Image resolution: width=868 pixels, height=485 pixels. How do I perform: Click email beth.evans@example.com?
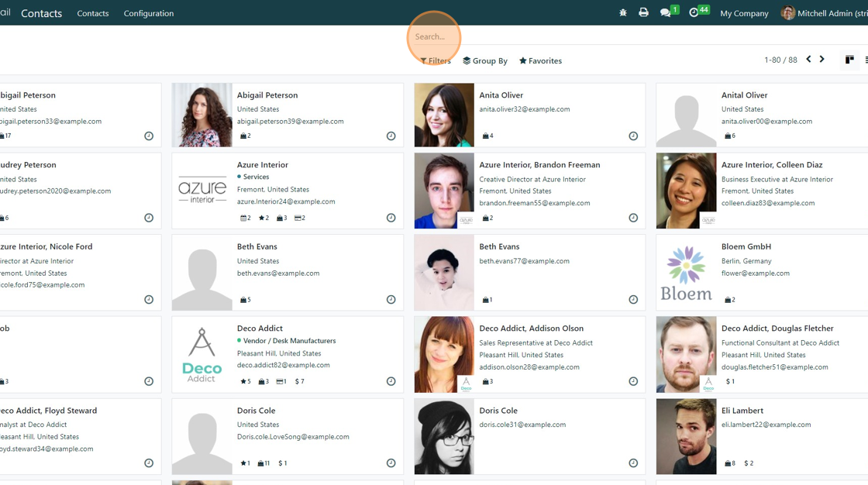pos(278,273)
